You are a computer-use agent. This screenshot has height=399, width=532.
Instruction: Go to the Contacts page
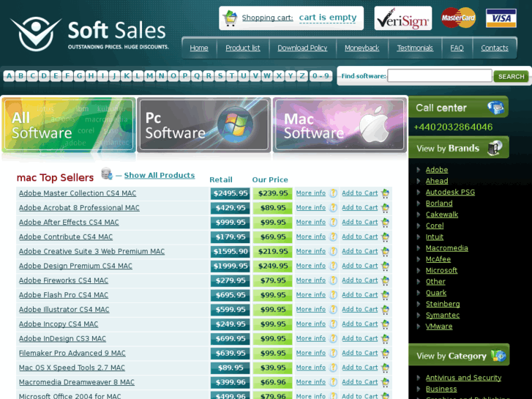(495, 48)
